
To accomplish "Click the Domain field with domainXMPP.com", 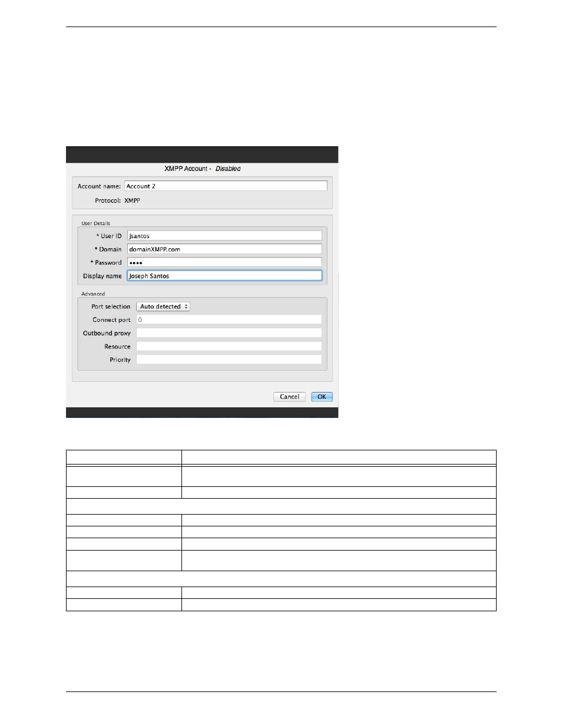I will (224, 249).
